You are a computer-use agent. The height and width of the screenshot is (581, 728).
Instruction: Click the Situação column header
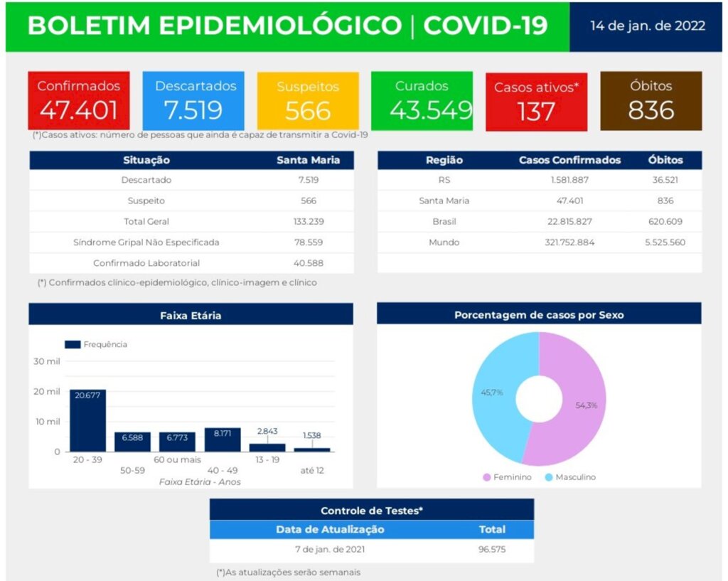point(146,160)
